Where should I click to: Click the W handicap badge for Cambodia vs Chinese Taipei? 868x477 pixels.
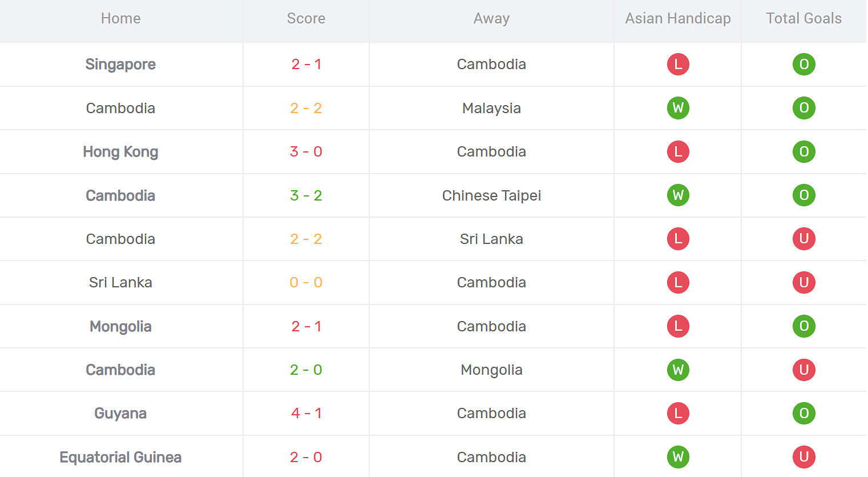tap(678, 195)
